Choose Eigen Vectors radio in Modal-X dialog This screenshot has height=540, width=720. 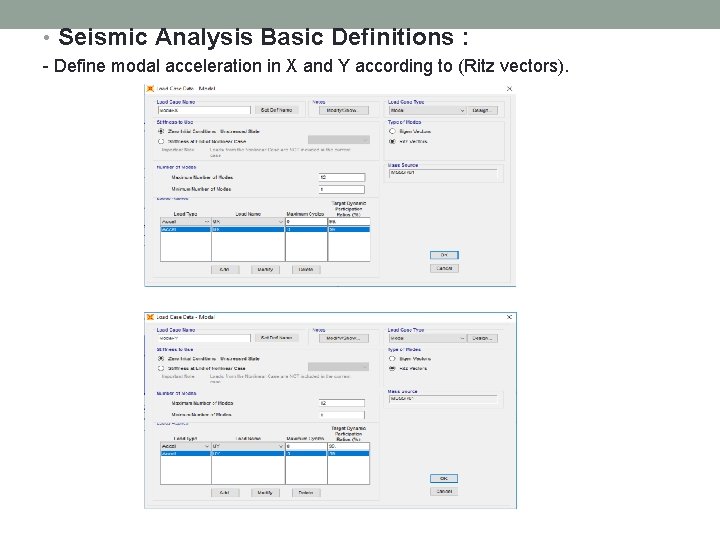392,131
